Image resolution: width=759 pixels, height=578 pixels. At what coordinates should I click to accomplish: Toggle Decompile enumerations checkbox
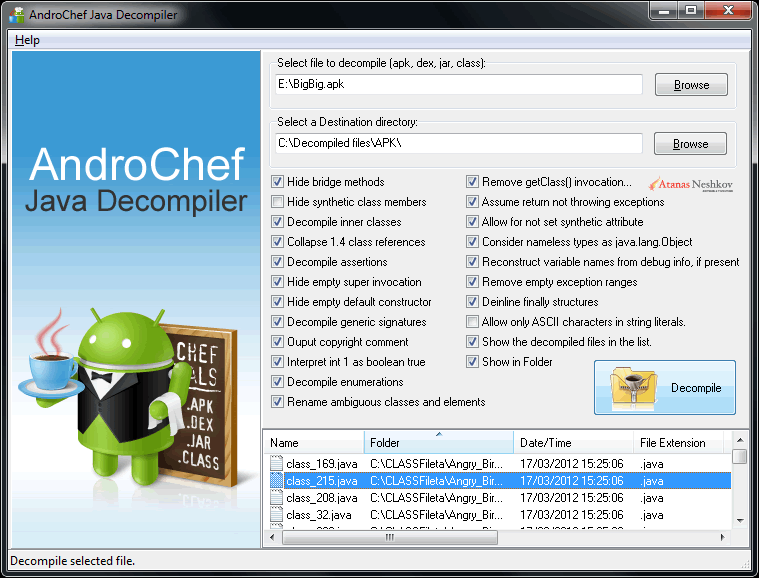coord(277,382)
